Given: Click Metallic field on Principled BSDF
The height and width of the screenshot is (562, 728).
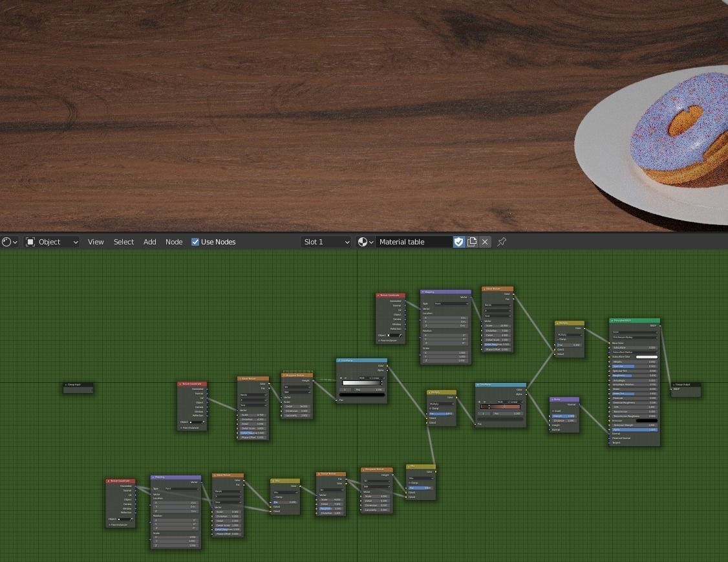Looking at the screenshot, I should (634, 362).
